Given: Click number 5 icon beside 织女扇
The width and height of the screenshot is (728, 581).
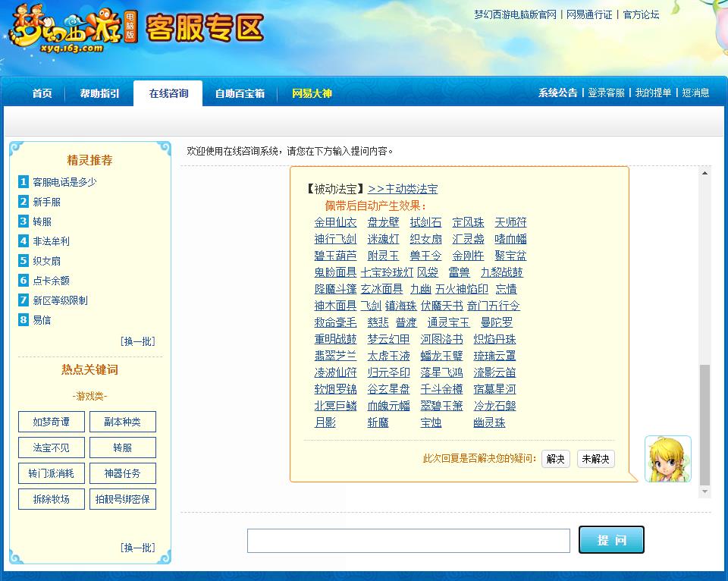Looking at the screenshot, I should [24, 261].
